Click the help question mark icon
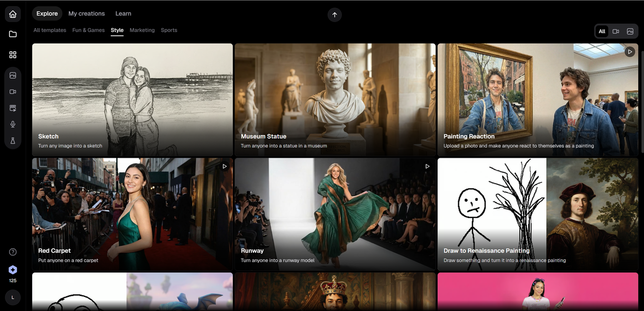The height and width of the screenshot is (311, 644). pyautogui.click(x=13, y=252)
